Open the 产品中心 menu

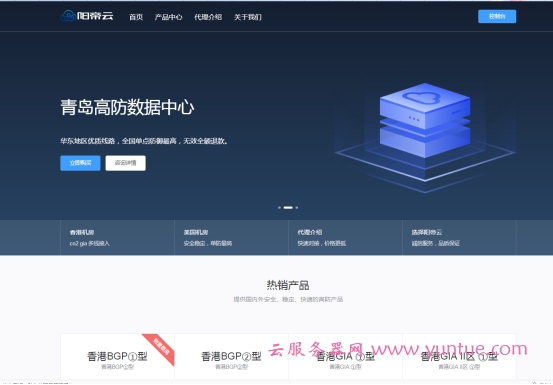168,17
